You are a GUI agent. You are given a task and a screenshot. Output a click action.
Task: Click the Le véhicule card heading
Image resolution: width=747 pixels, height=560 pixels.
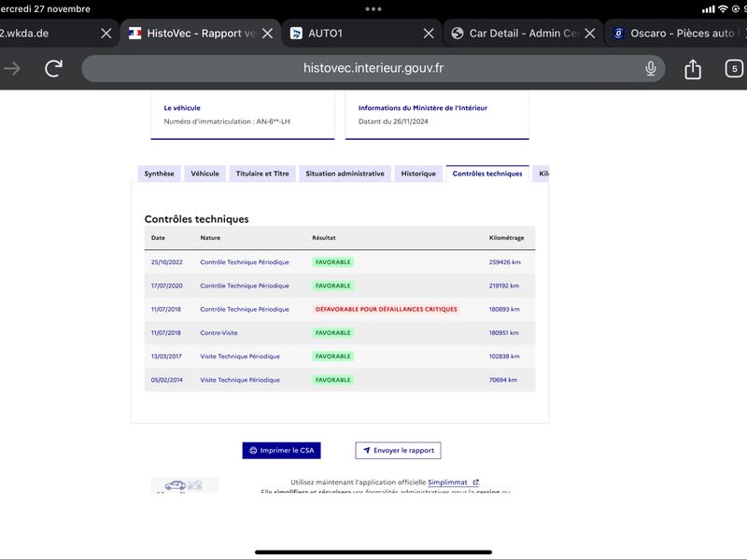182,108
